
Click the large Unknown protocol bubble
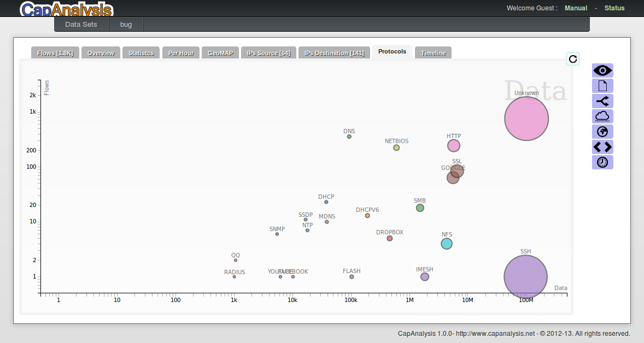(526, 119)
